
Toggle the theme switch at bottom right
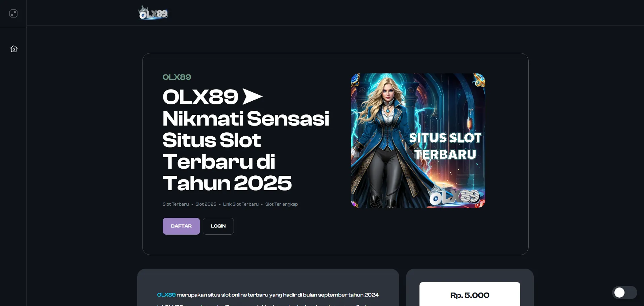(624, 293)
